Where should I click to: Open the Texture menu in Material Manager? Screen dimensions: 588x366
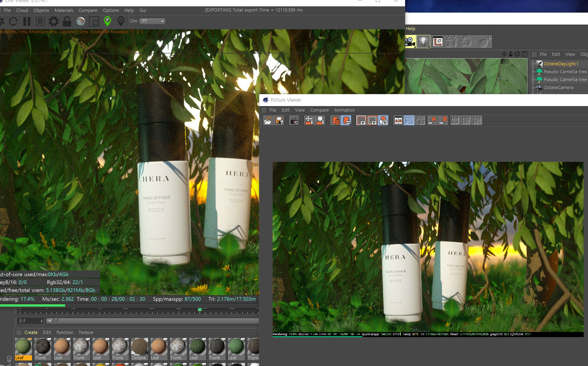(86, 332)
